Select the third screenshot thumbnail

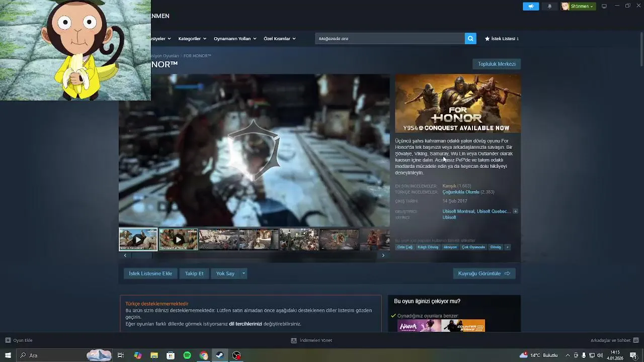coord(218,240)
